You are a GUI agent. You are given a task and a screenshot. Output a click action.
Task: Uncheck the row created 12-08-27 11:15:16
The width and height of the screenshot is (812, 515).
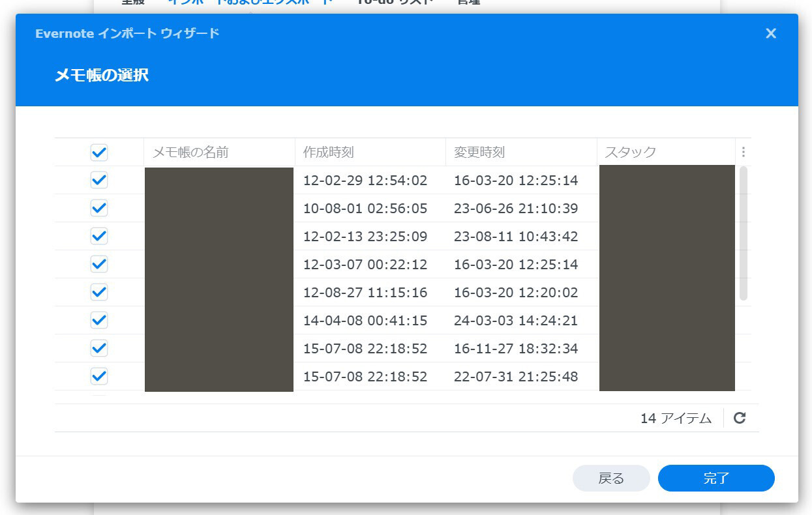coord(99,292)
